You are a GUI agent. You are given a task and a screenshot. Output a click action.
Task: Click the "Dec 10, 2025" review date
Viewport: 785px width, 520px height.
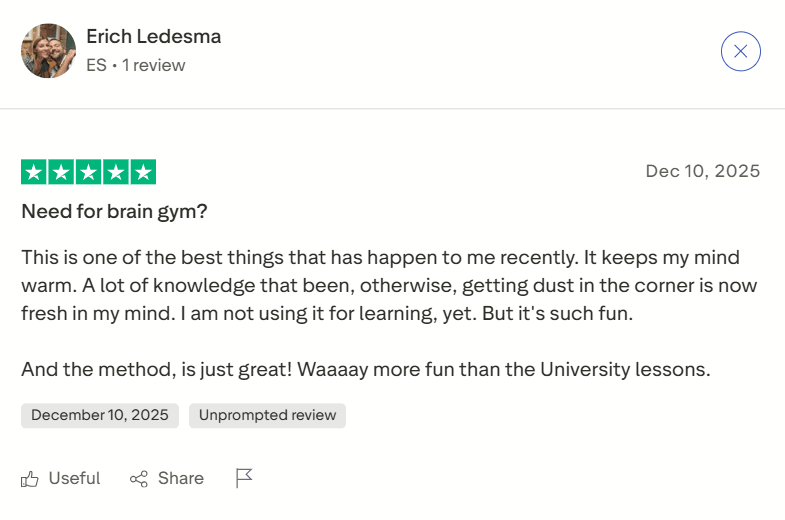tap(702, 171)
